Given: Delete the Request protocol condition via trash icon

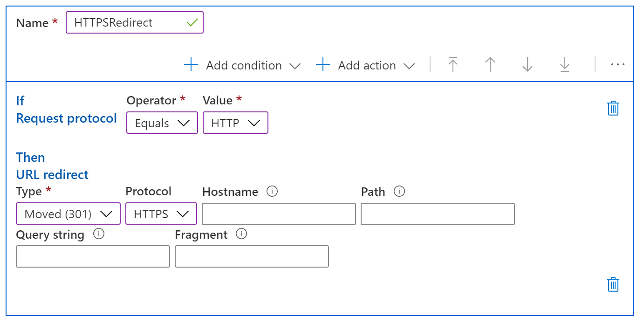Looking at the screenshot, I should coord(613,108).
